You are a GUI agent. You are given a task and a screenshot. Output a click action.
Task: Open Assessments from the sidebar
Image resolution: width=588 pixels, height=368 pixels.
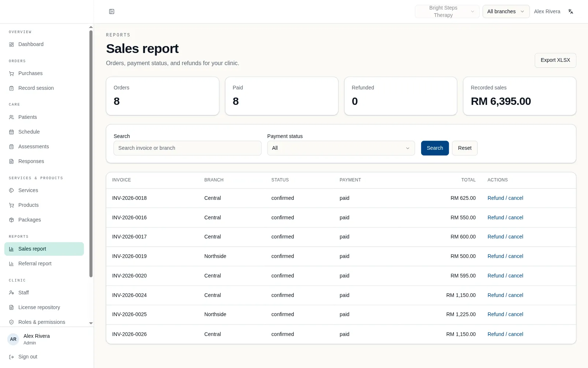coord(44,146)
